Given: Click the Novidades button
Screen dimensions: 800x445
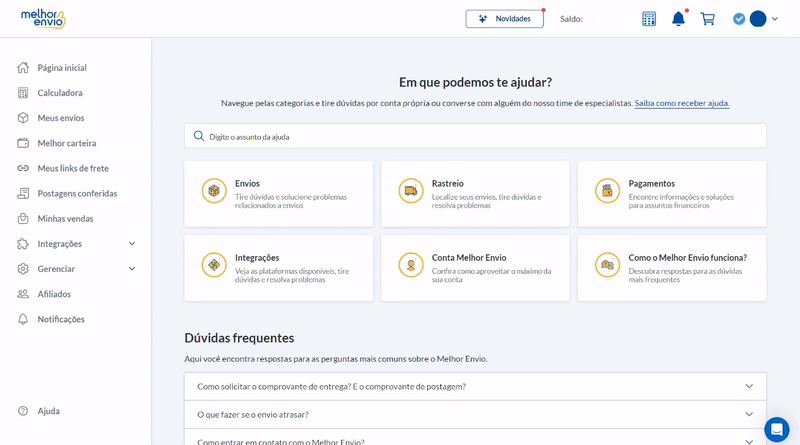Looking at the screenshot, I should coord(505,19).
